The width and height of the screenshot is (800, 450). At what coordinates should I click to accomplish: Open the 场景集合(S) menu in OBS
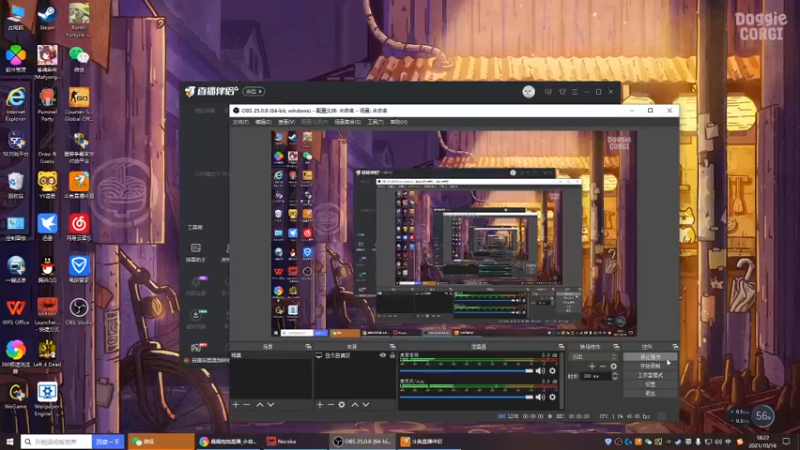(x=347, y=122)
